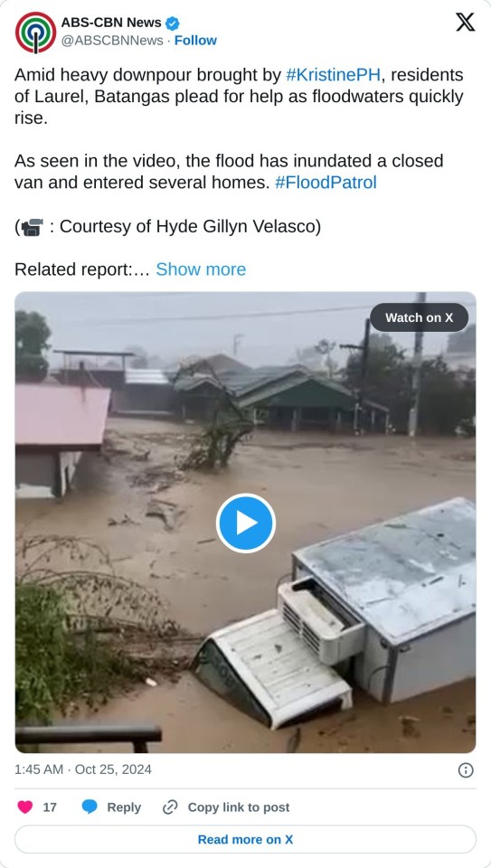Like the post with heart icon
The height and width of the screenshot is (868, 491).
(25, 807)
